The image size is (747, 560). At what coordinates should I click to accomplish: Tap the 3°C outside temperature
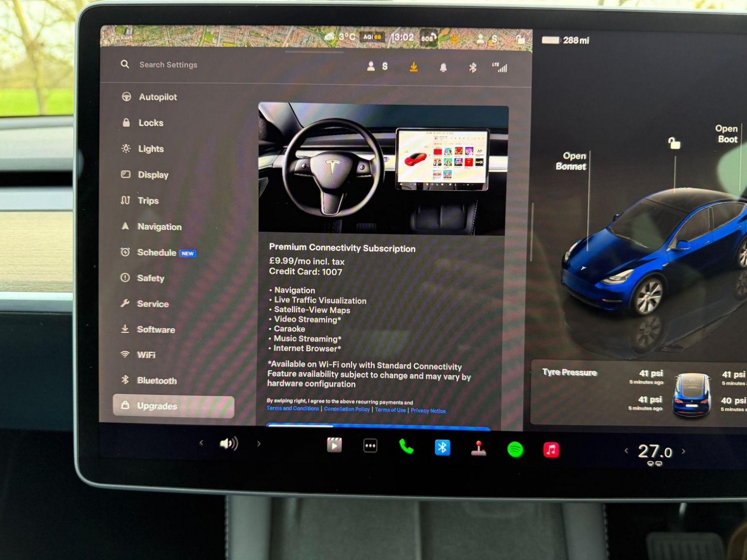coord(347,37)
